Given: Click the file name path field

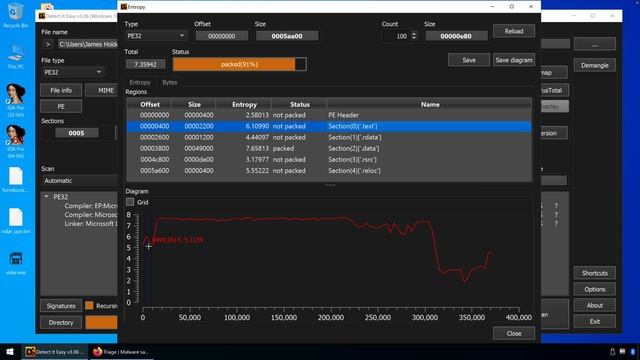Looking at the screenshot, I should click(x=87, y=44).
